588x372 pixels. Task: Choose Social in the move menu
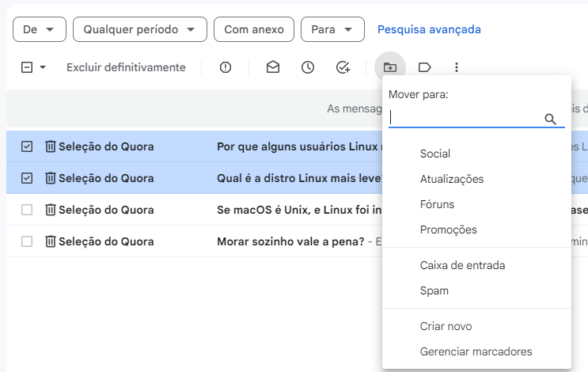coord(435,154)
